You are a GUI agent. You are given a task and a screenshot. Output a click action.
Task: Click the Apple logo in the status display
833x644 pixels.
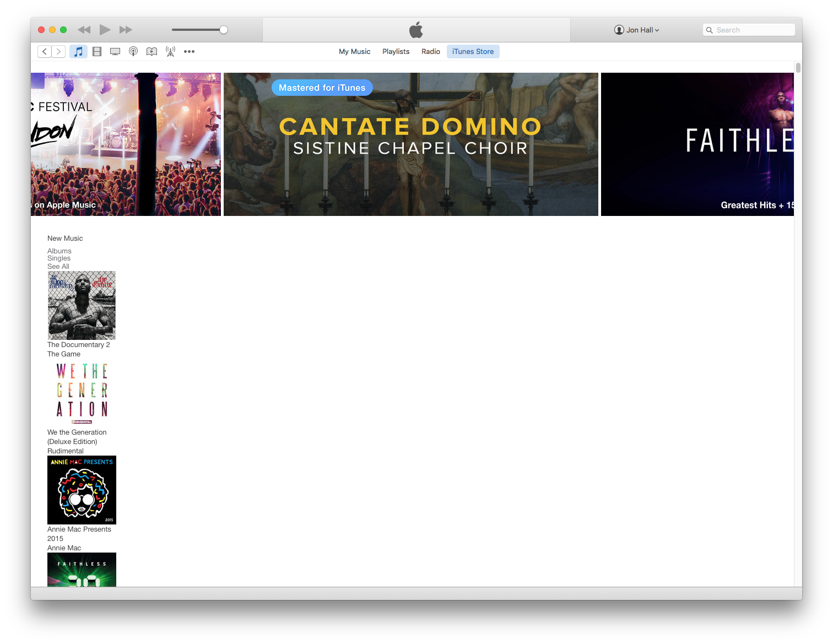coord(416,30)
